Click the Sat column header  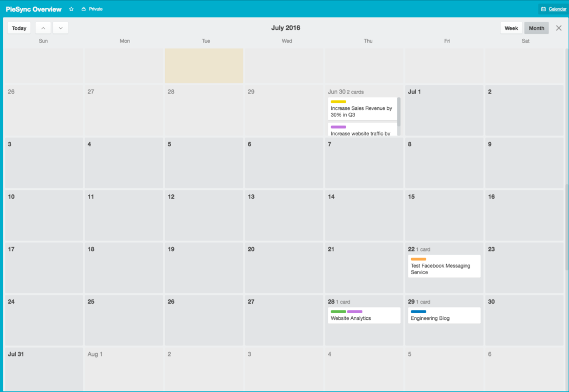point(526,41)
